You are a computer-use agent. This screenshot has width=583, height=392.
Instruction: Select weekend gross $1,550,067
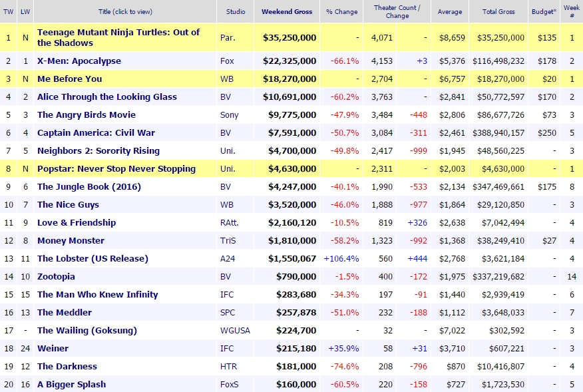pos(292,258)
